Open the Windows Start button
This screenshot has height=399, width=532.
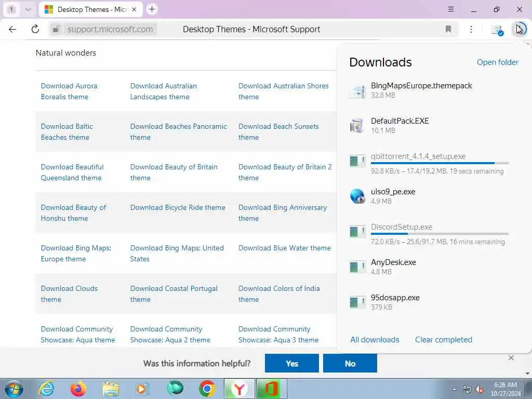pyautogui.click(x=14, y=389)
